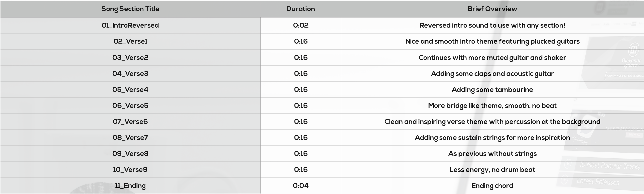Select the 02_Verse1 section title
Screen dimensions: 644x194
[x=130, y=41]
